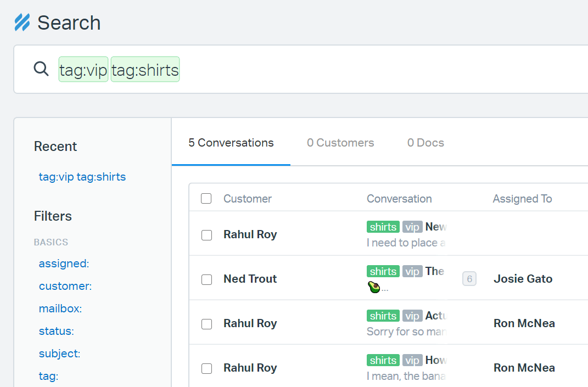The image size is (588, 387).
Task: Insert the mailbox: filter
Action: [60, 309]
